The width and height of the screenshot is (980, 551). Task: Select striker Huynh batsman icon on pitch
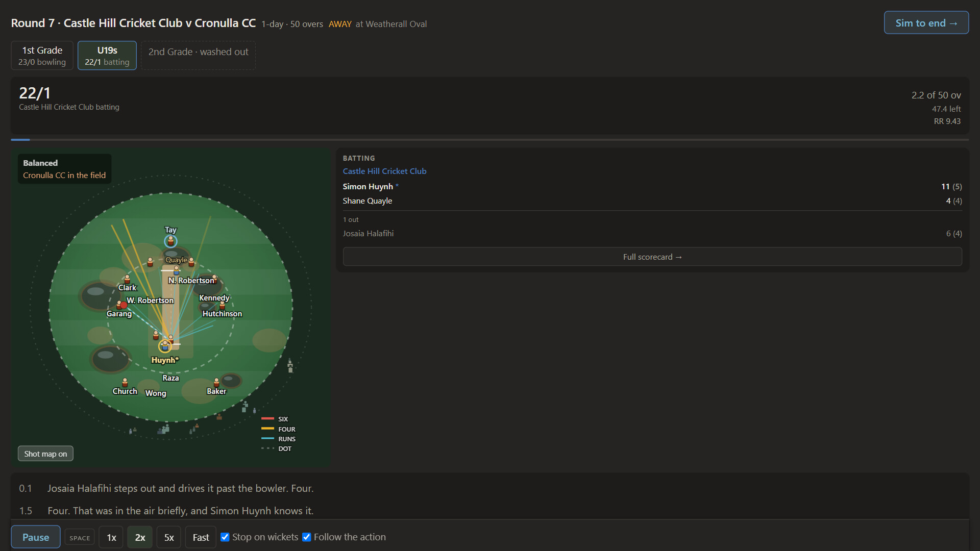(x=164, y=346)
